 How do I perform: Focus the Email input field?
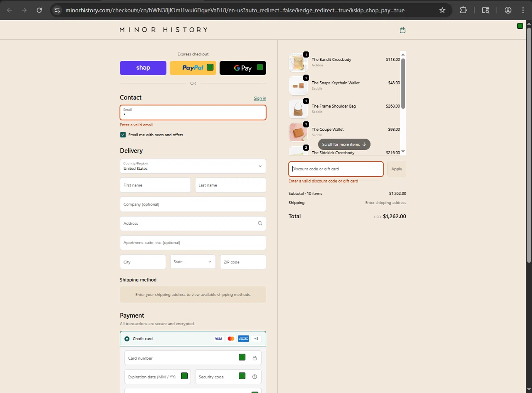point(193,113)
